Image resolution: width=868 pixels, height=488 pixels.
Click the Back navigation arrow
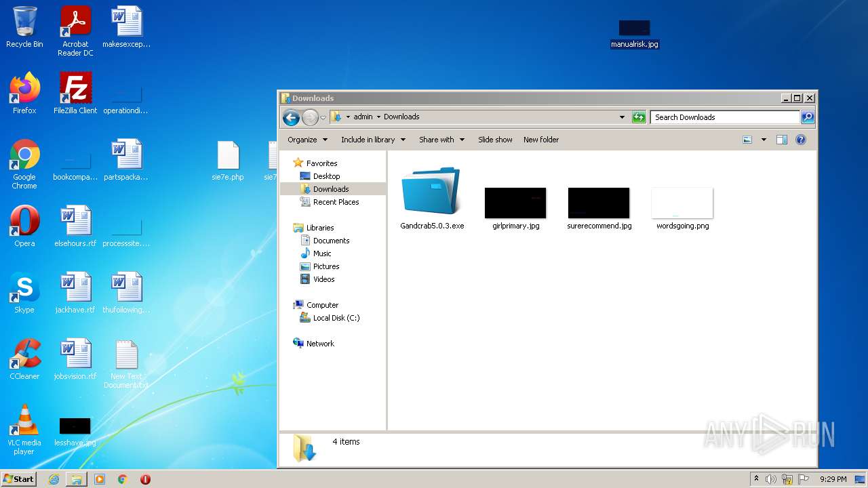291,117
